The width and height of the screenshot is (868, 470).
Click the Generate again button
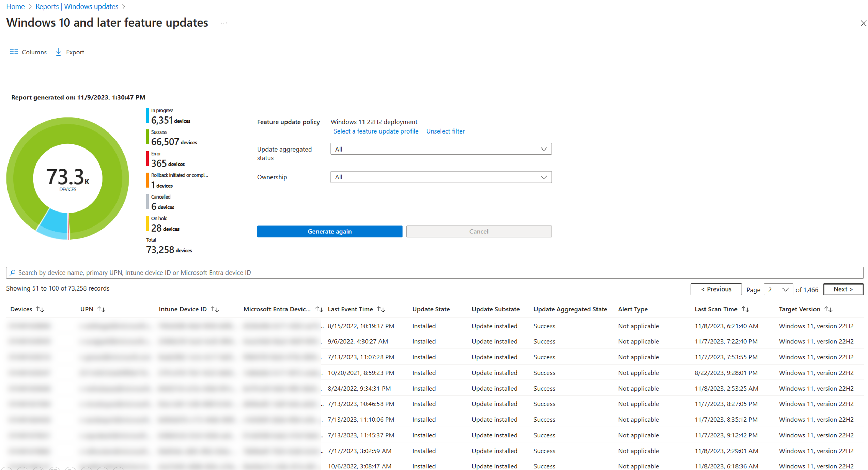coord(329,231)
